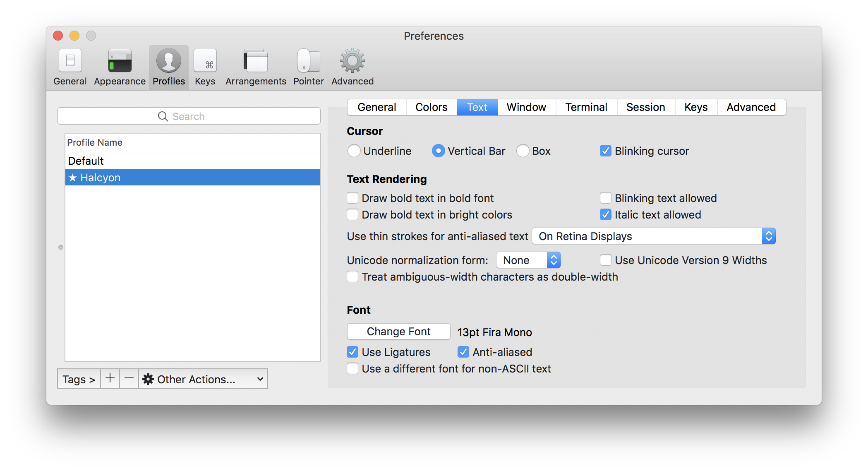
Task: Open the Appearance preferences icon
Action: 120,61
